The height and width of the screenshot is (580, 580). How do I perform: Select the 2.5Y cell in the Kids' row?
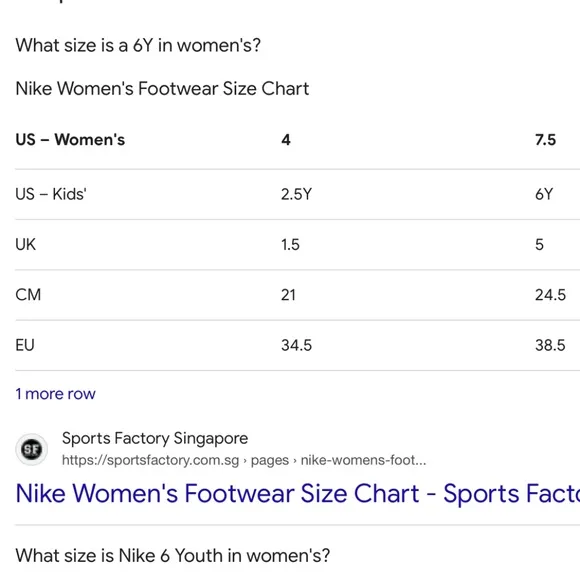click(x=296, y=194)
